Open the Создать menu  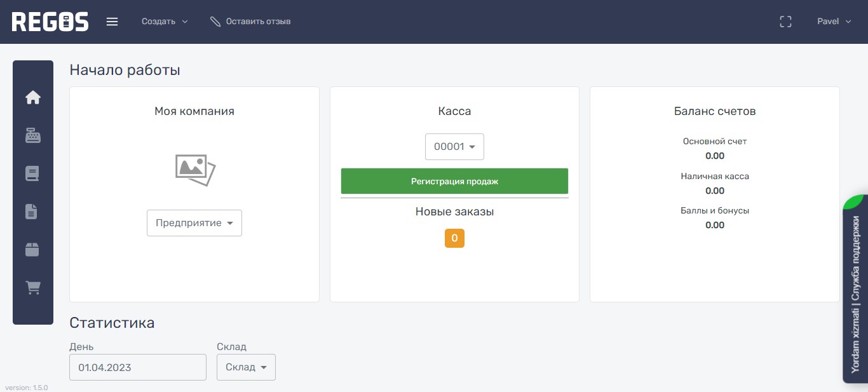[x=165, y=22]
